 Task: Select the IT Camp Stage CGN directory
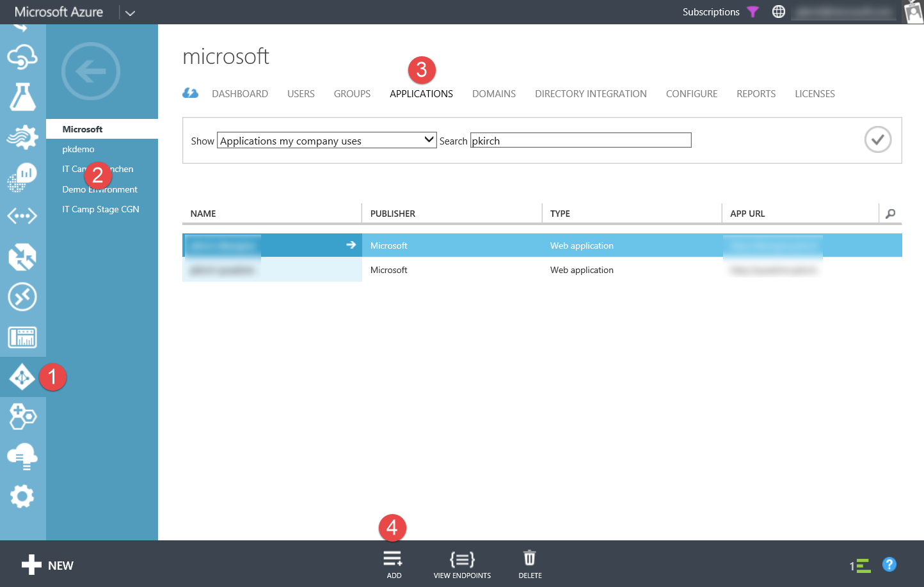(x=102, y=209)
